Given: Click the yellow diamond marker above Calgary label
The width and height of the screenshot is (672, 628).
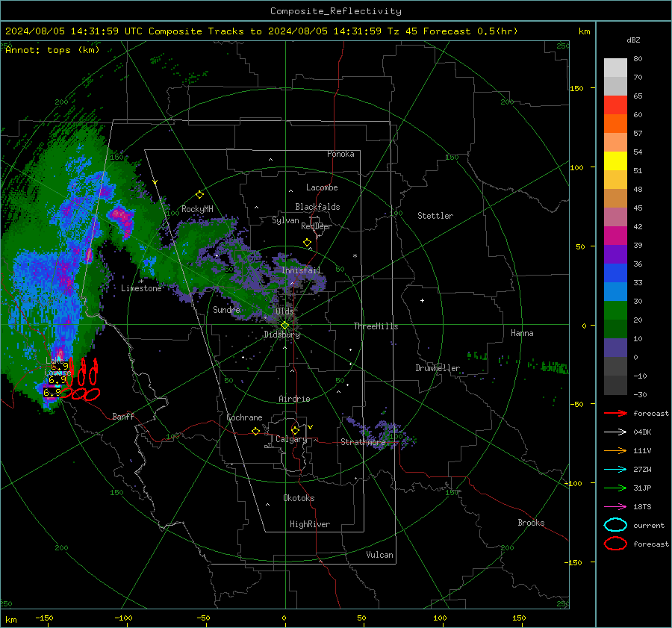Looking at the screenshot, I should (295, 430).
